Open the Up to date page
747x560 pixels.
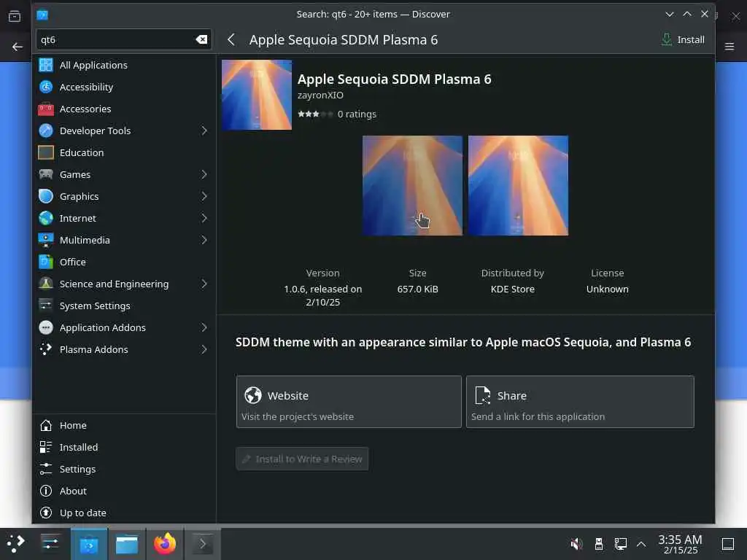[124, 513]
